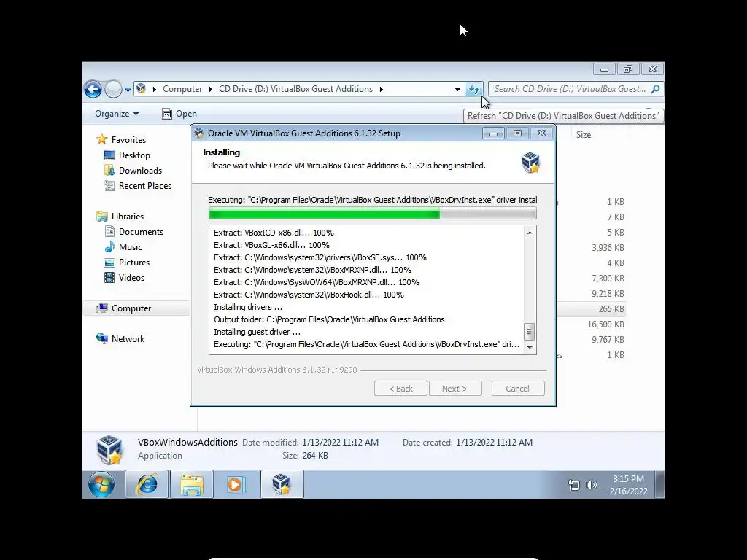Click Open in the Explorer toolbar
This screenshot has width=747, height=560.
click(x=179, y=114)
